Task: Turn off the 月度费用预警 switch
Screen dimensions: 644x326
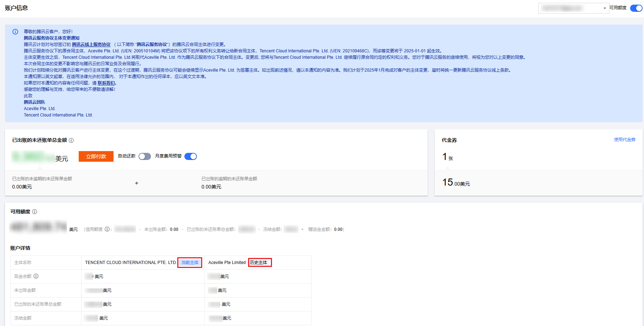Action: (x=190, y=156)
